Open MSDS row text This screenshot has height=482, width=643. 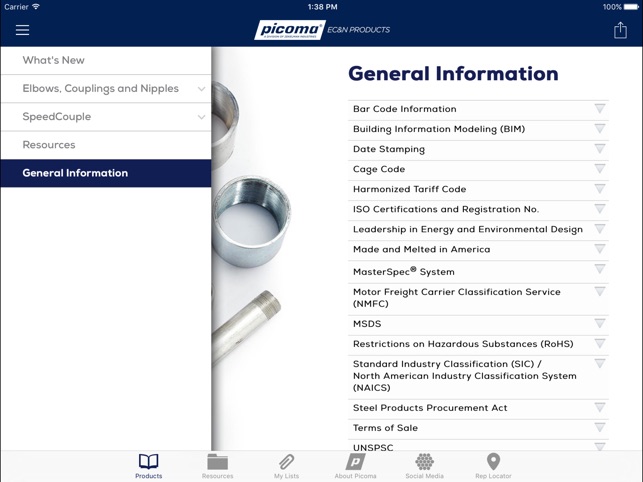(x=367, y=324)
